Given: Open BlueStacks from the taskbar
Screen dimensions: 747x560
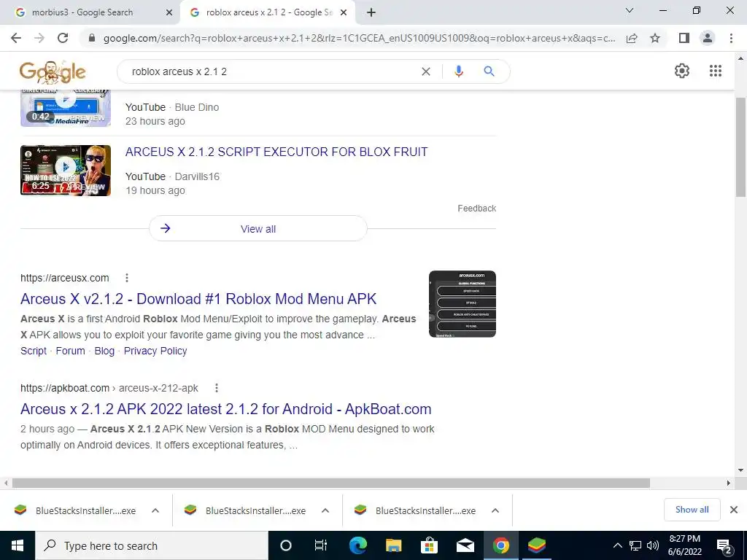Looking at the screenshot, I should pos(537,545).
